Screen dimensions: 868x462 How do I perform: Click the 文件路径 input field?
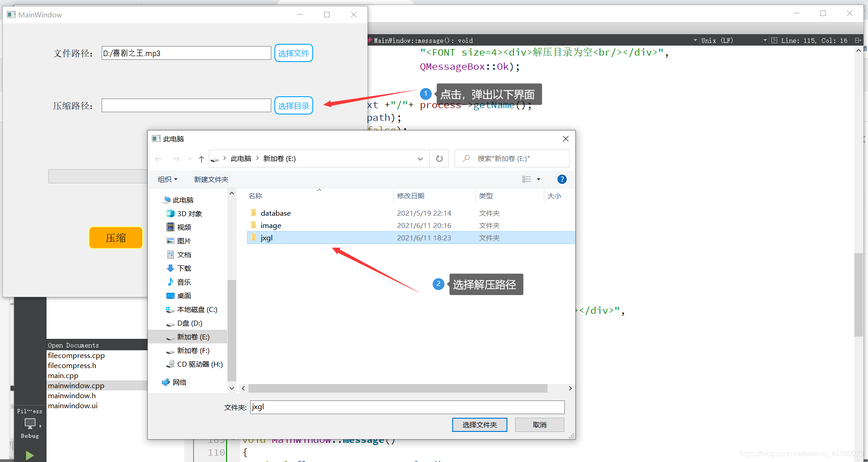pyautogui.click(x=186, y=53)
